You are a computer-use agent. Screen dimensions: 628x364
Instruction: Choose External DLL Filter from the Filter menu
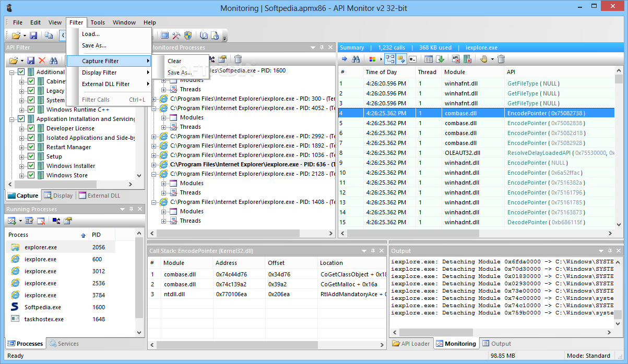tap(109, 84)
